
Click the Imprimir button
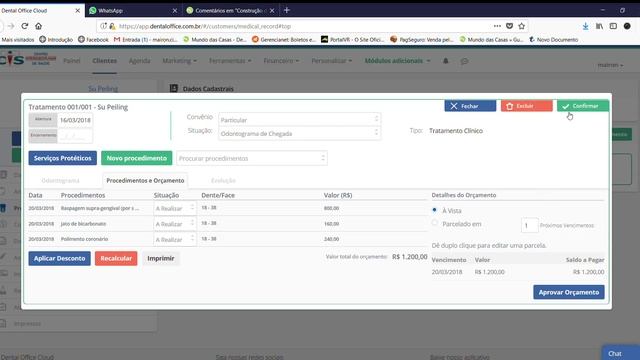[x=161, y=258]
